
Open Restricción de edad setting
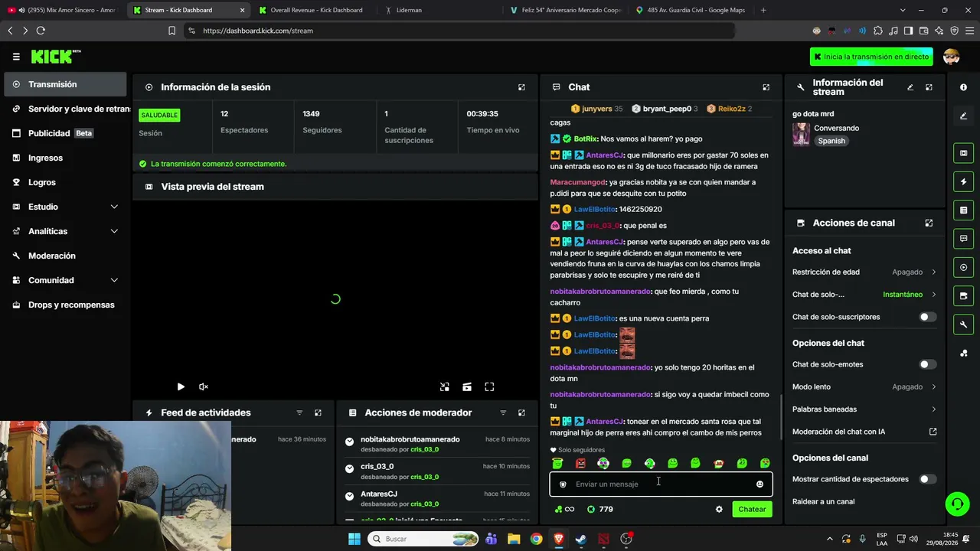pos(864,272)
